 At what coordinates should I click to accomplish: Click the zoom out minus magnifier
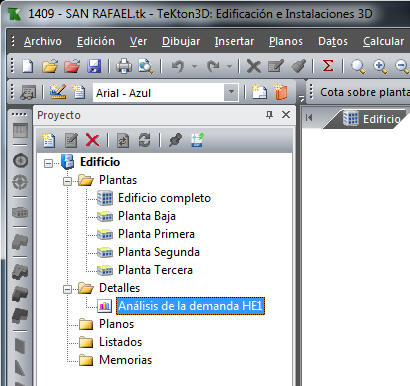click(x=402, y=67)
